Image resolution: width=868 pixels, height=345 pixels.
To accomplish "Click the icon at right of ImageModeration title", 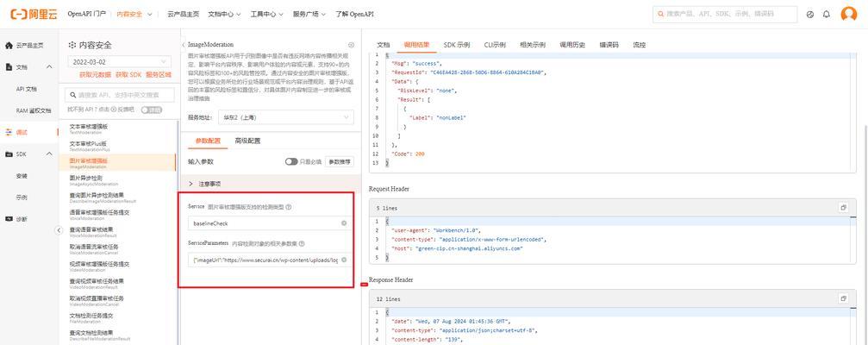I will pos(351,45).
